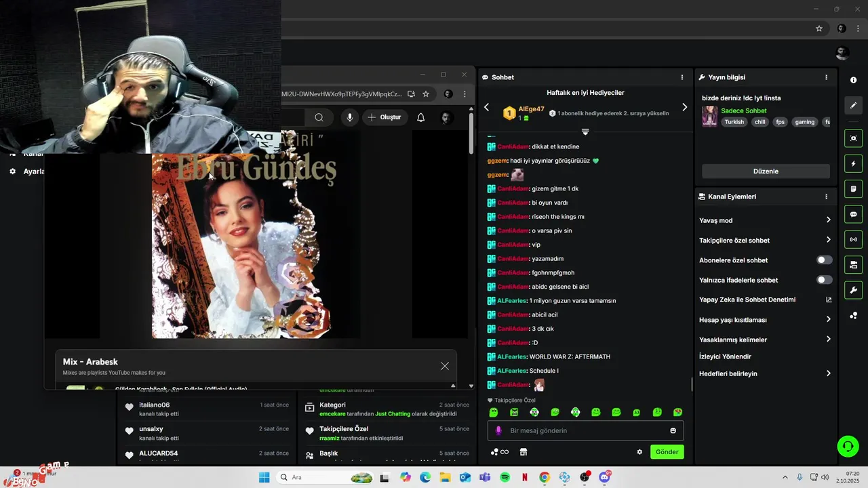
Task: Focus the Bir mesaj gönderin input
Action: click(586, 430)
